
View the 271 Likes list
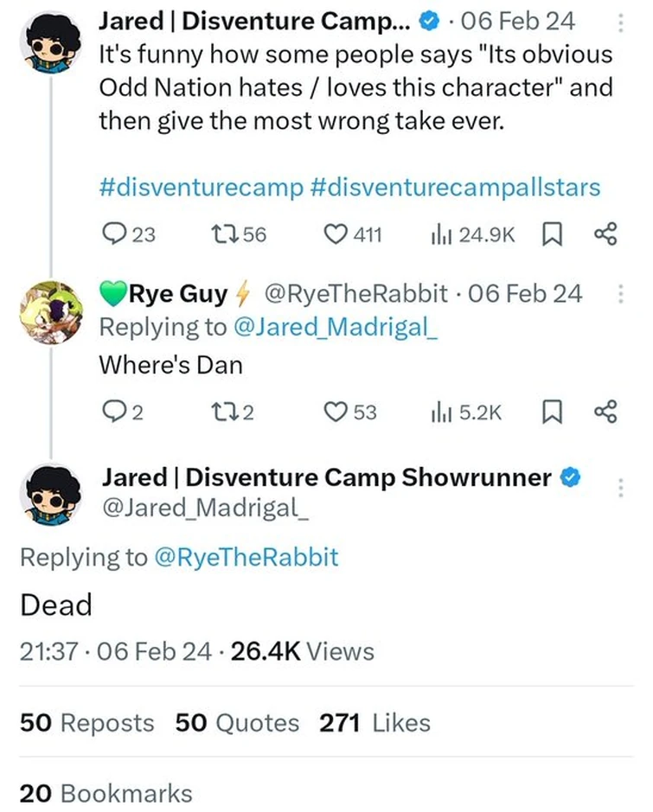point(375,723)
